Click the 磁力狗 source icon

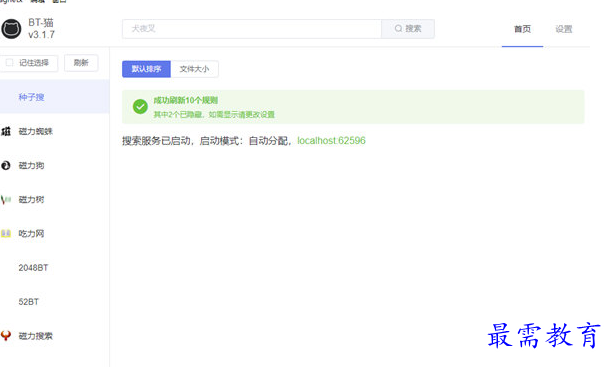tap(6, 165)
